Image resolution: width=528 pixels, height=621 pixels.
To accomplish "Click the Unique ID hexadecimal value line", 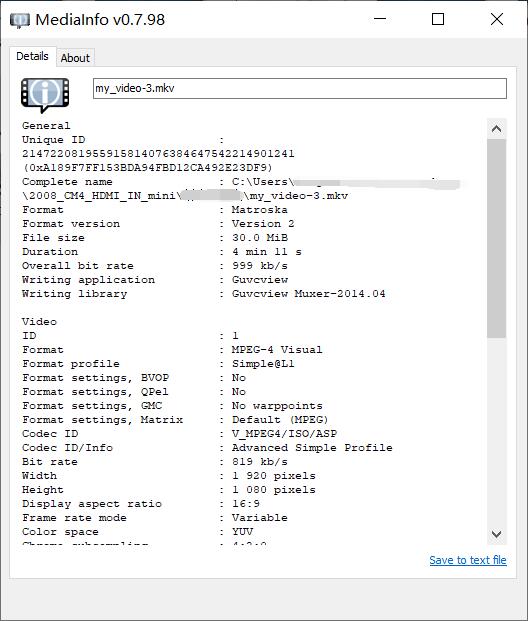I will tap(147, 168).
